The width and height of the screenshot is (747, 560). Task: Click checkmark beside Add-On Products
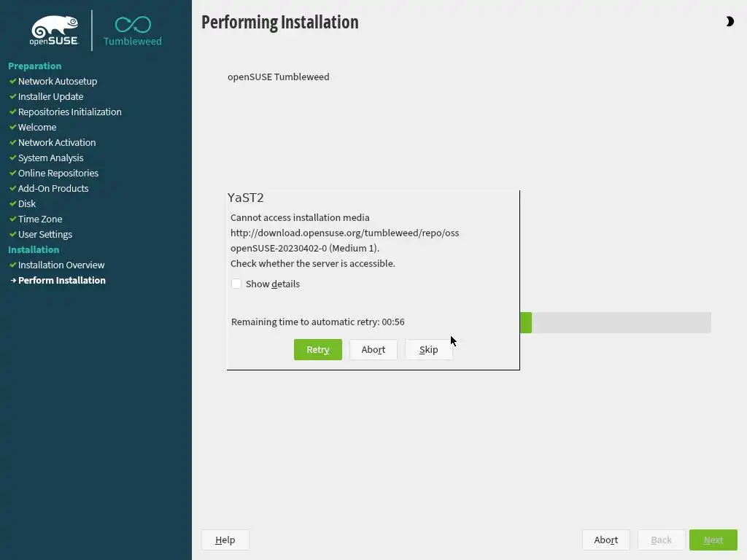pyautogui.click(x=13, y=188)
